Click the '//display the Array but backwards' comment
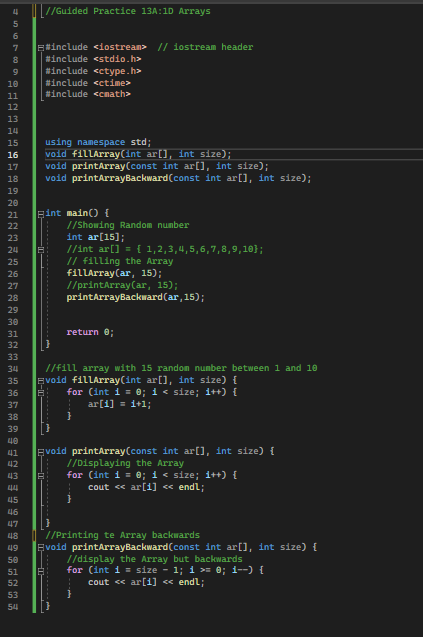This screenshot has width=423, height=637. 154,559
